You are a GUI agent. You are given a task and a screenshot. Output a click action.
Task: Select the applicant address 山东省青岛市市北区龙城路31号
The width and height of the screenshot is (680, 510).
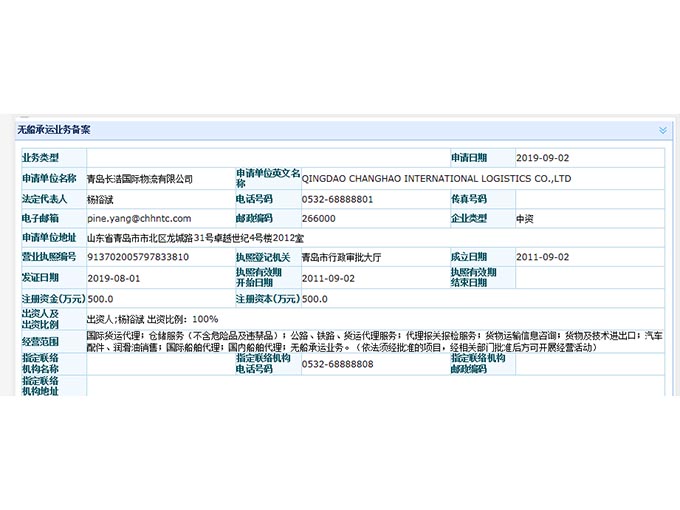point(150,238)
